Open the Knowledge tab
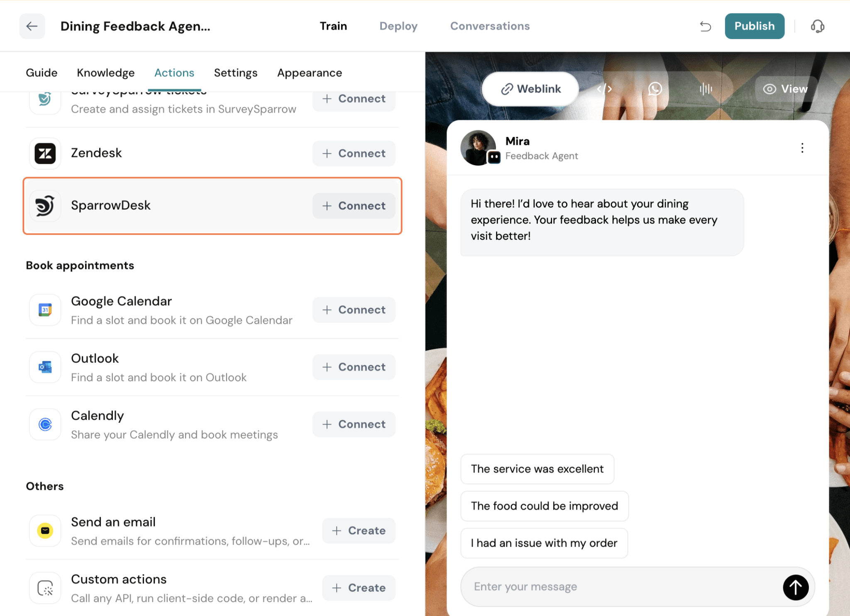Viewport: 850px width, 616px height. (x=106, y=73)
